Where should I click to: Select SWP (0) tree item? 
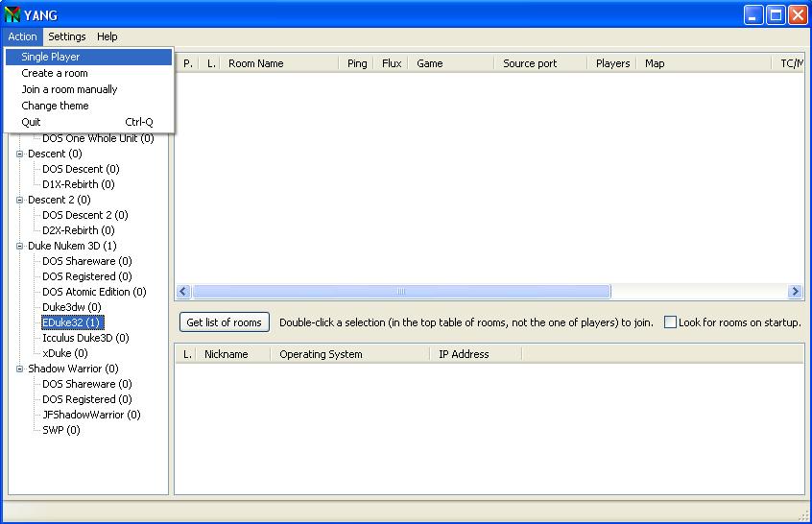click(x=61, y=430)
